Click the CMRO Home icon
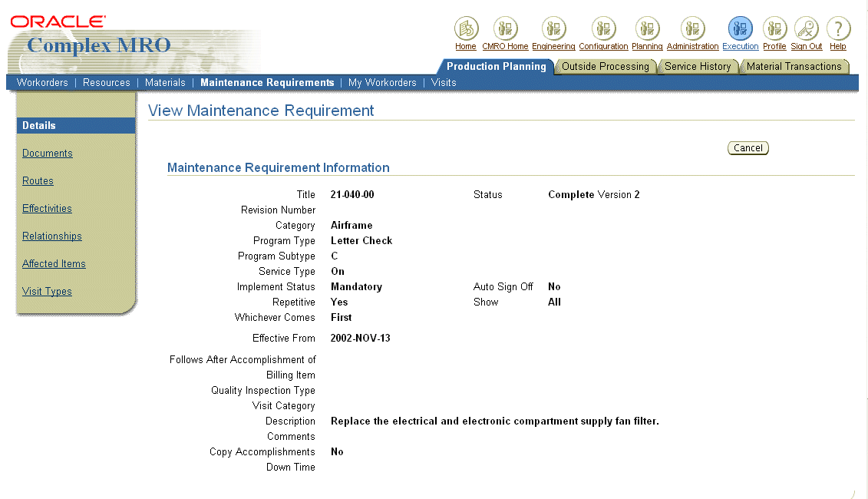Viewport: 868px width, 499px height. (505, 28)
